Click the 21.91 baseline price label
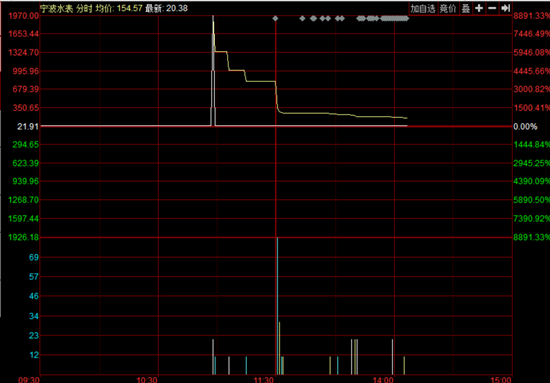 27,126
